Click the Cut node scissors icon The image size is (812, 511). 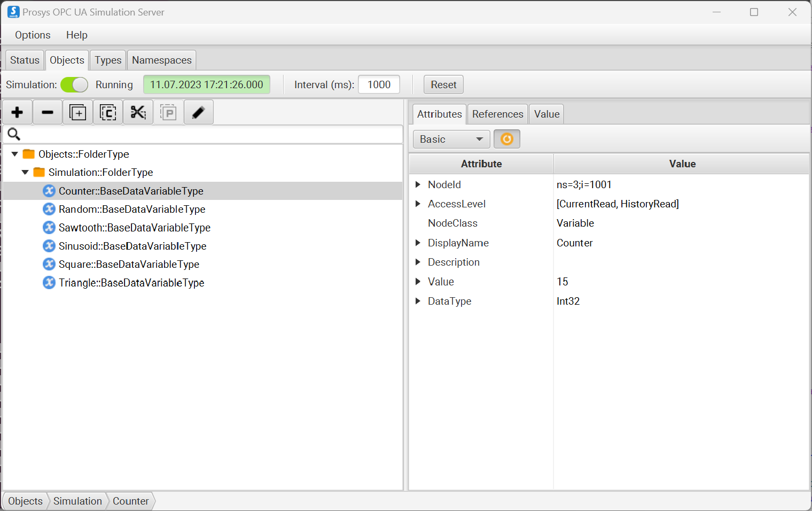[138, 112]
